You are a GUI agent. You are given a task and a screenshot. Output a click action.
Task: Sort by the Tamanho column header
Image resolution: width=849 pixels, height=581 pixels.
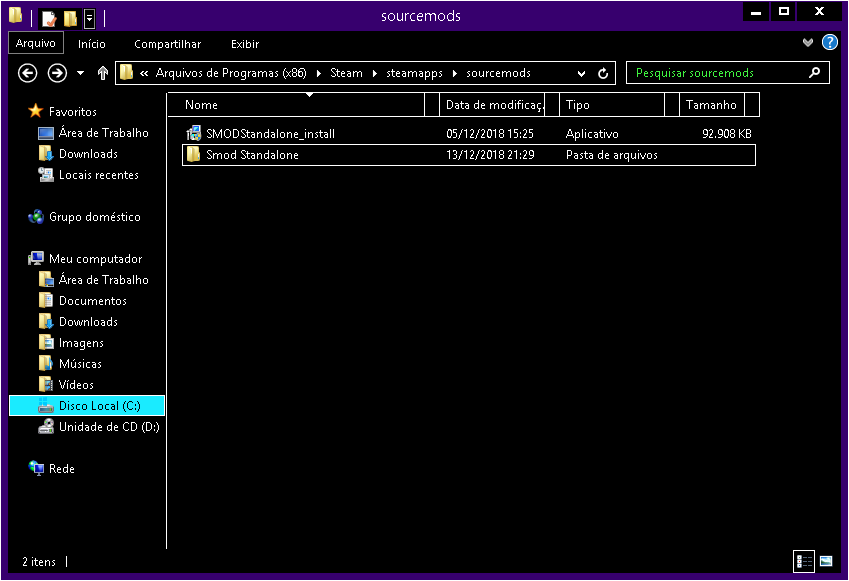point(711,105)
